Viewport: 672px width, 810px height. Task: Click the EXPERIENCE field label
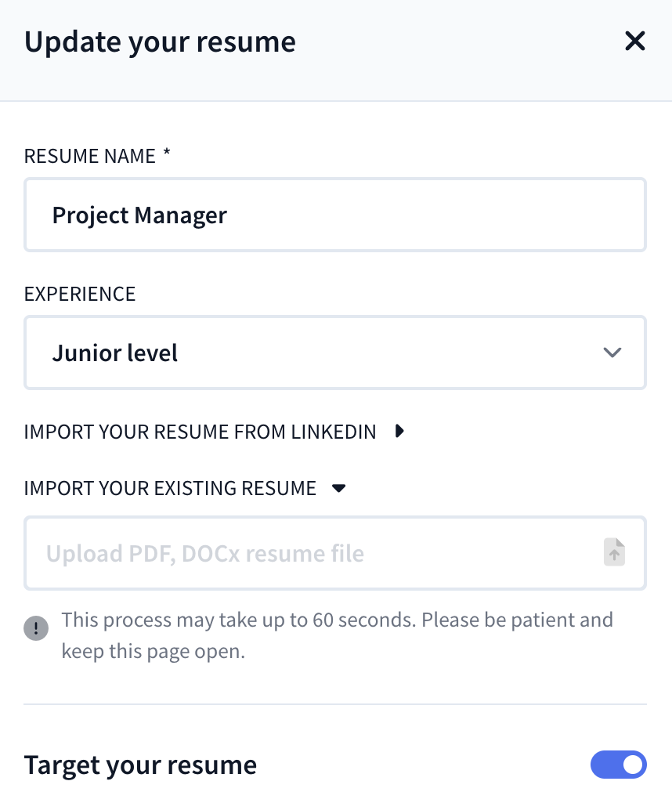(80, 294)
